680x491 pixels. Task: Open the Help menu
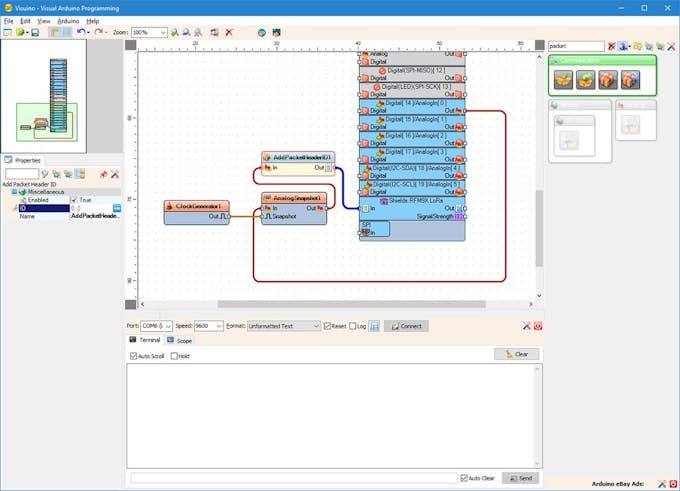coord(92,21)
